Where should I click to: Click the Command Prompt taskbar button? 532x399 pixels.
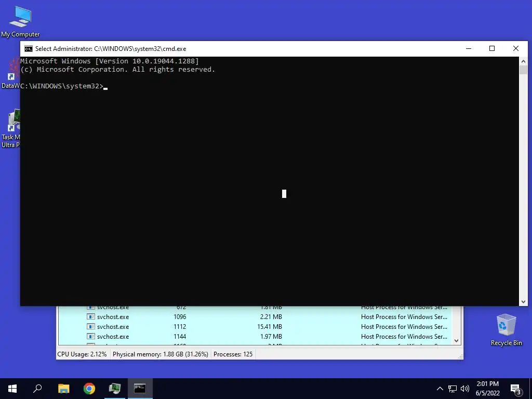click(x=140, y=389)
